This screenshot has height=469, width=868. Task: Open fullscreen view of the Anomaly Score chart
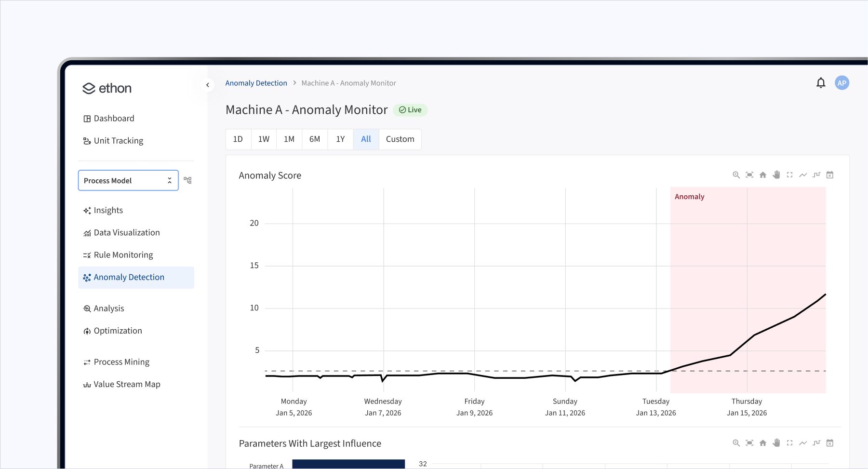(790, 174)
